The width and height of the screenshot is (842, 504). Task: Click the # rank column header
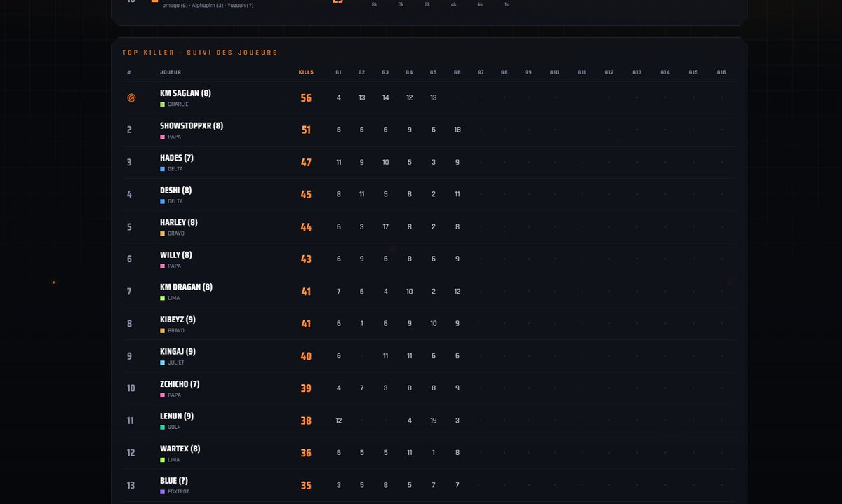[x=129, y=72]
